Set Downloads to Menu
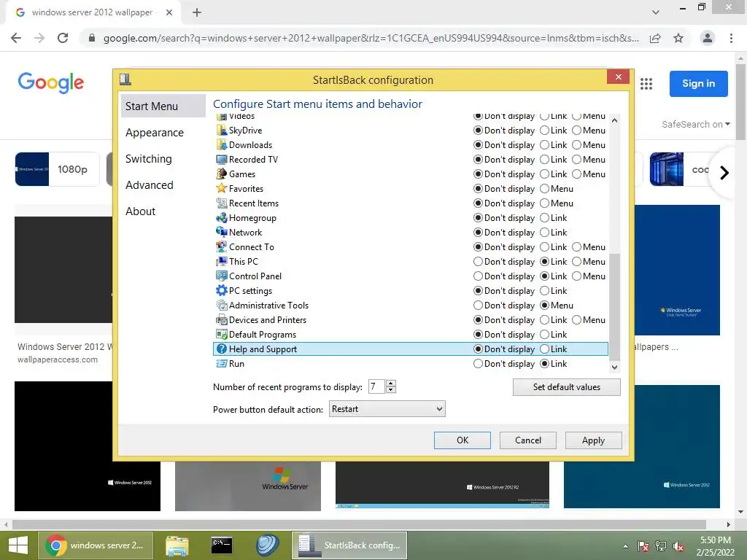The image size is (747, 560). click(x=576, y=145)
